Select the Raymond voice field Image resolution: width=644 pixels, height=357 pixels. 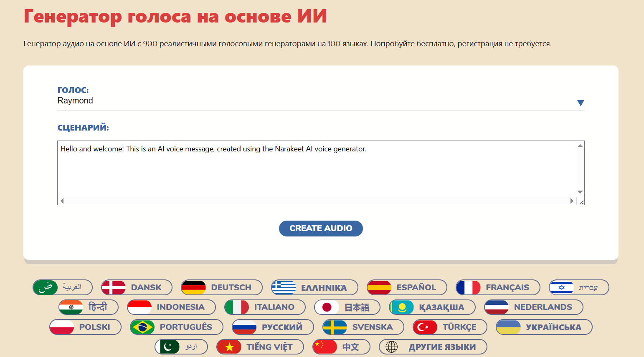click(321, 101)
